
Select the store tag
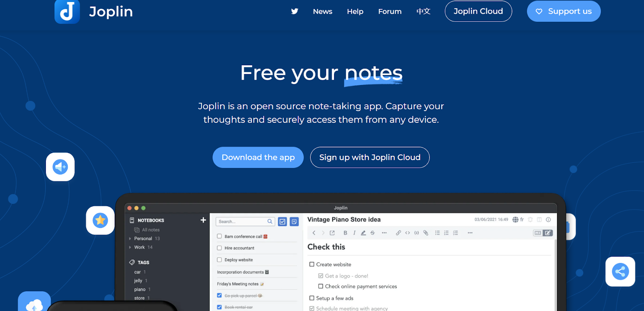[x=139, y=298]
